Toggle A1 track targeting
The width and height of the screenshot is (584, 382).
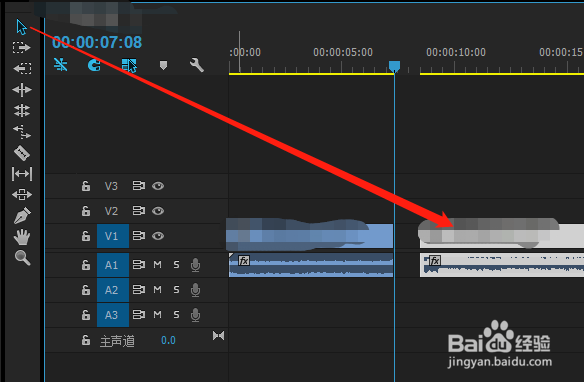click(x=113, y=265)
